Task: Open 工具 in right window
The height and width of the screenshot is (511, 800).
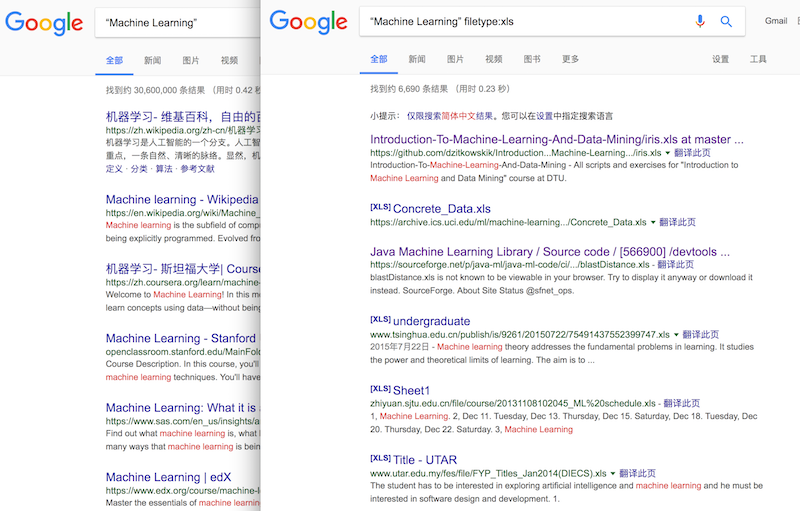Action: point(758,59)
